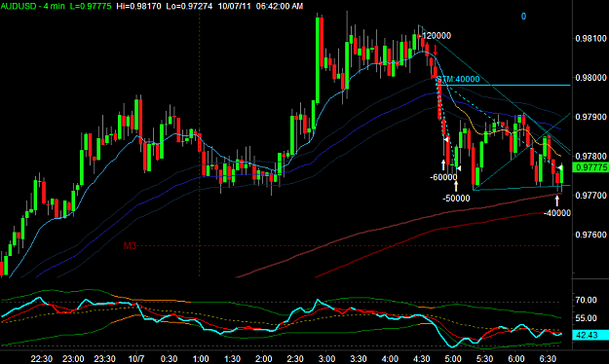Viewport: 609px width, 364px height.
Task: Click the Lo=0.97274 header value
Action: coord(189,6)
